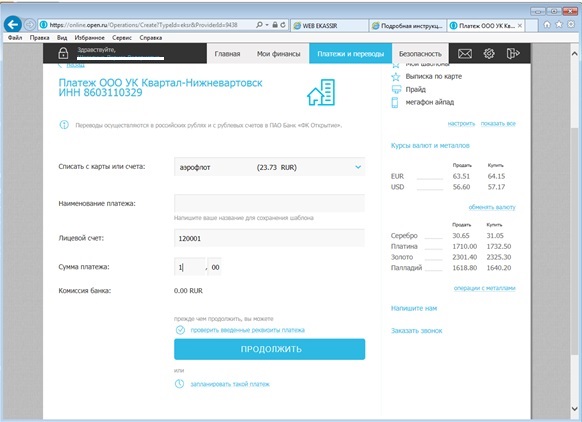Switch to WEB EKASSIR browser tab
The image size is (582, 422).
(329, 26)
